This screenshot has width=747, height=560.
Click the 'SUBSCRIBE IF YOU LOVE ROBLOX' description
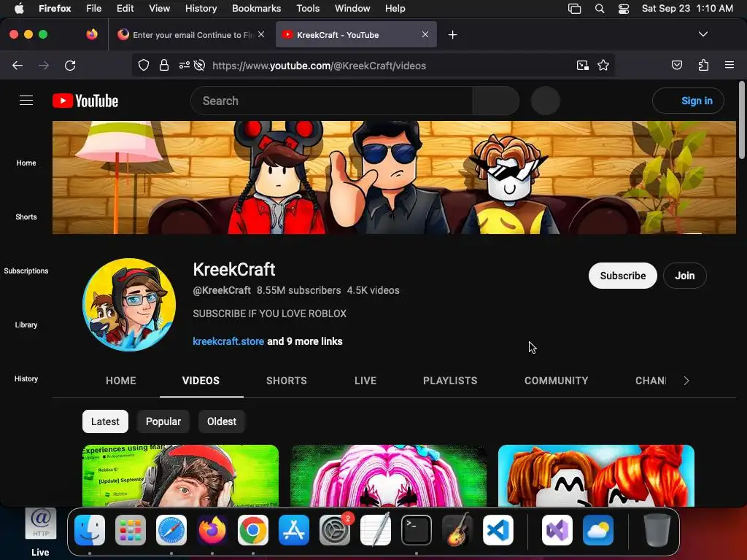tap(270, 314)
